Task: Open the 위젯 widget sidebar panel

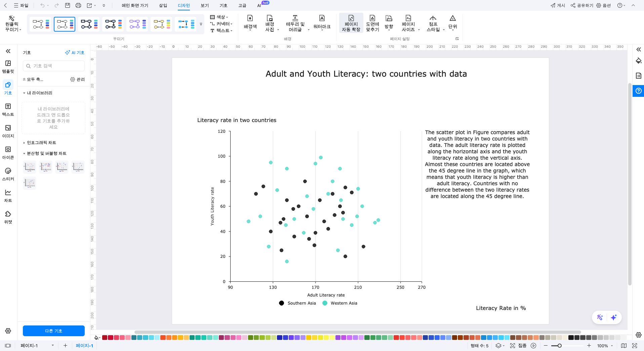Action: (8, 217)
